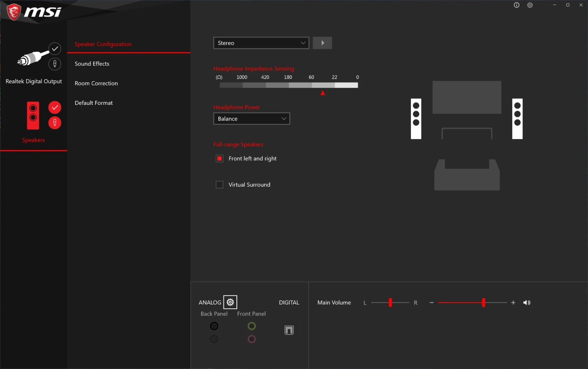
Task: Open the Sound Effects tab
Action: [x=129, y=64]
